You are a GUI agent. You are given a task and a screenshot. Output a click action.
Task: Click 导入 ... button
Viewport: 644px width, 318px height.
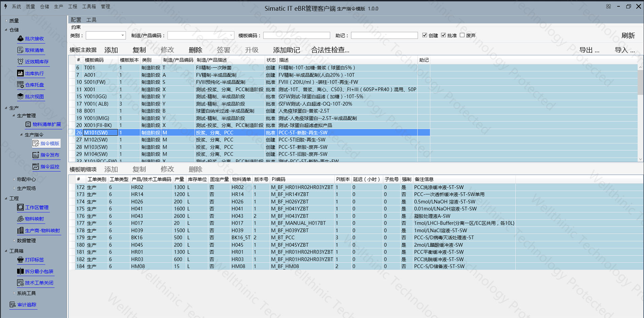point(624,50)
